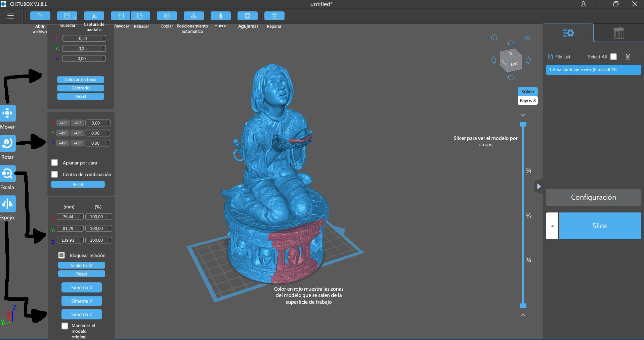
Task: Rotate view up with cube's top arrow
Action: [x=511, y=43]
